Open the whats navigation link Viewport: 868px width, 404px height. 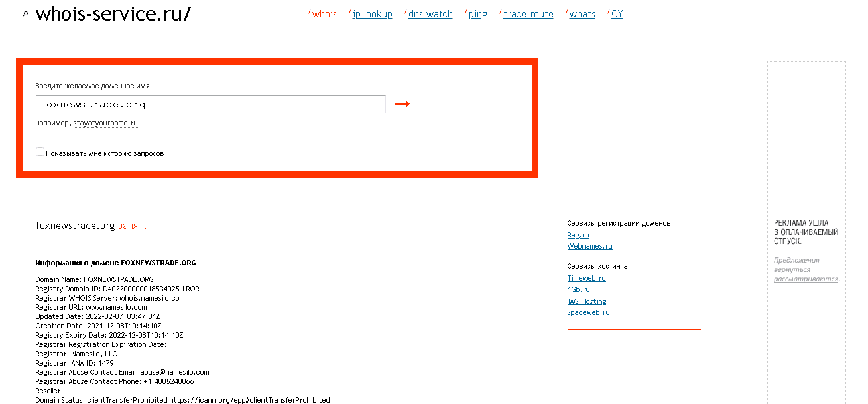(582, 14)
